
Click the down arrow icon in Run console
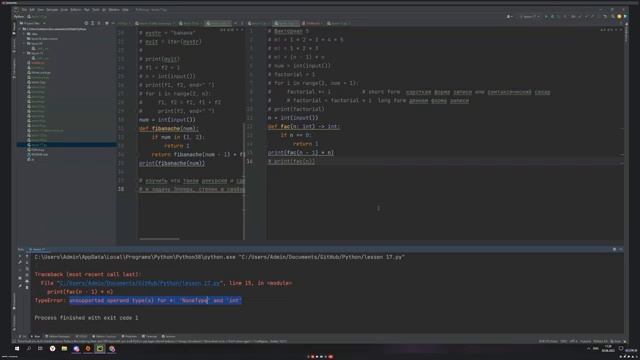[27, 262]
